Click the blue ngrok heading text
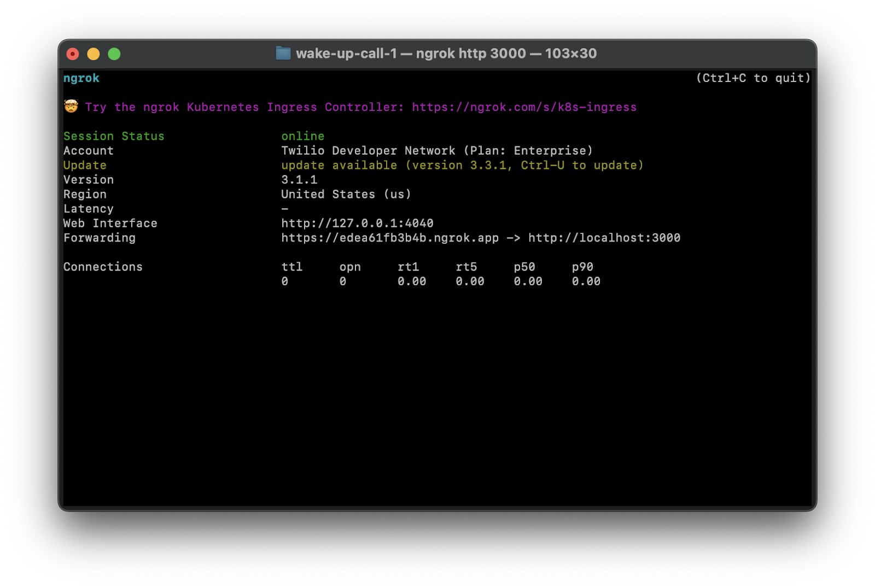 [81, 78]
